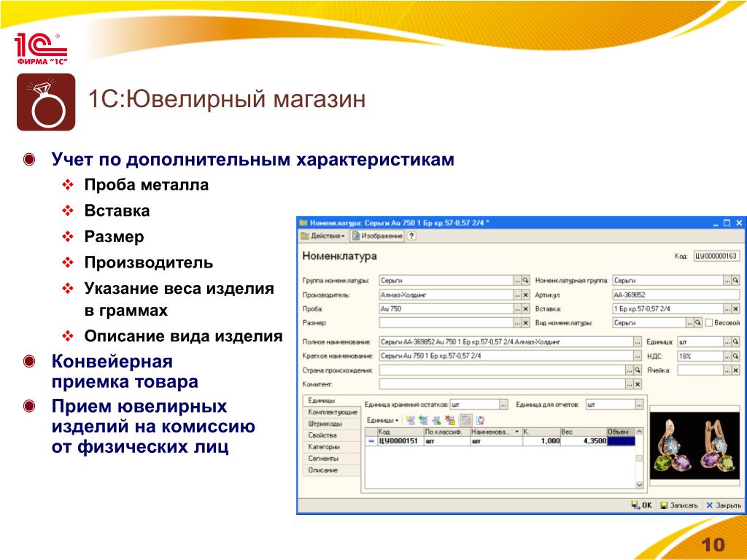
Task: Toggle the Весовой checkbox
Action: pos(709,323)
